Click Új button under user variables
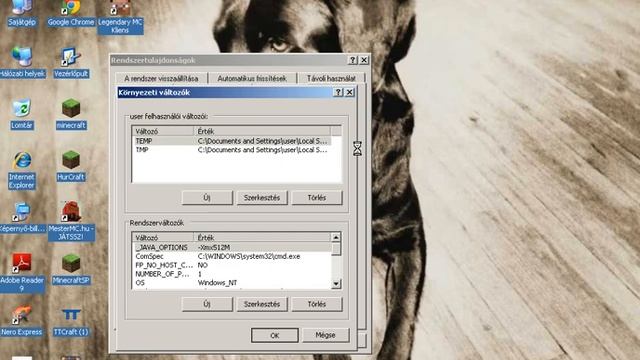 [207, 198]
